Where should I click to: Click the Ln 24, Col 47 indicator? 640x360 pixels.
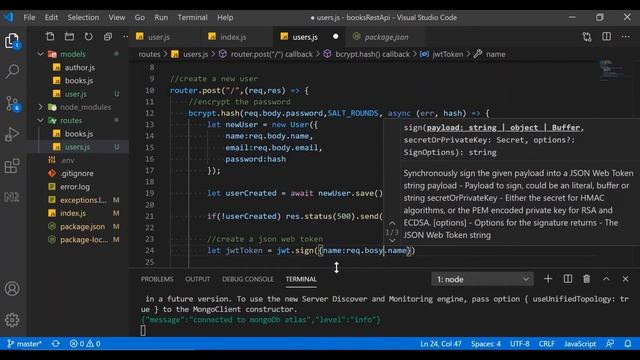coord(441,344)
